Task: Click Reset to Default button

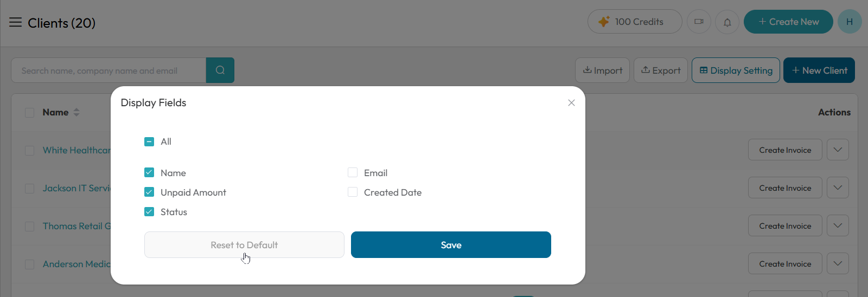Action: pyautogui.click(x=244, y=244)
